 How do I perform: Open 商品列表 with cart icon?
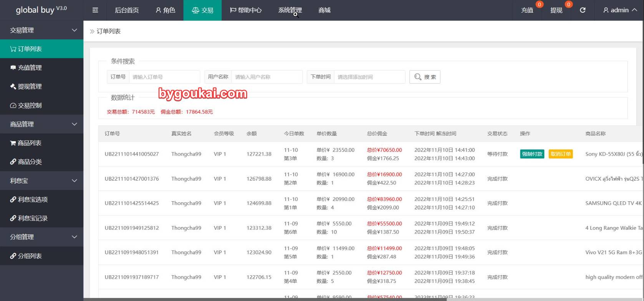41,143
